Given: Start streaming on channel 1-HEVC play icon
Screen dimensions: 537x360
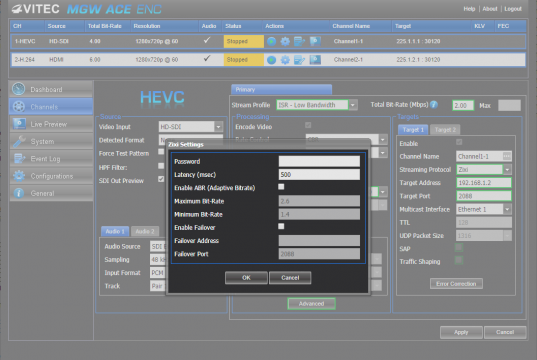Looking at the screenshot, I should (271, 41).
